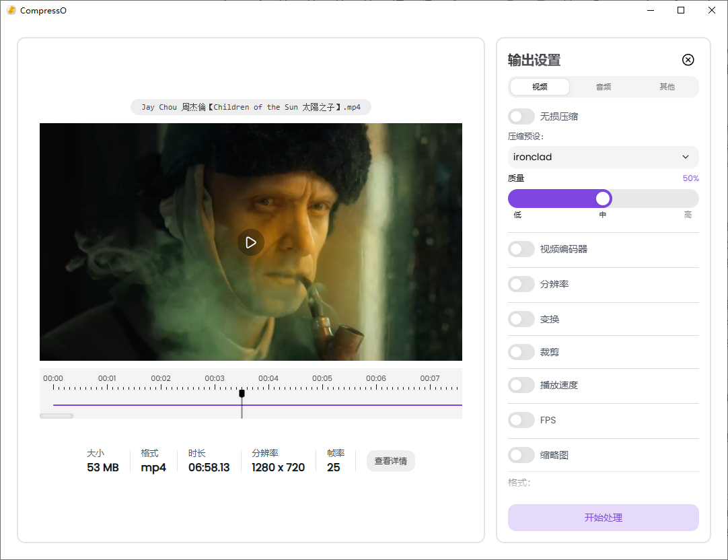728x560 pixels.
Task: Click the compression preset dropdown chevron
Action: pyautogui.click(x=685, y=157)
